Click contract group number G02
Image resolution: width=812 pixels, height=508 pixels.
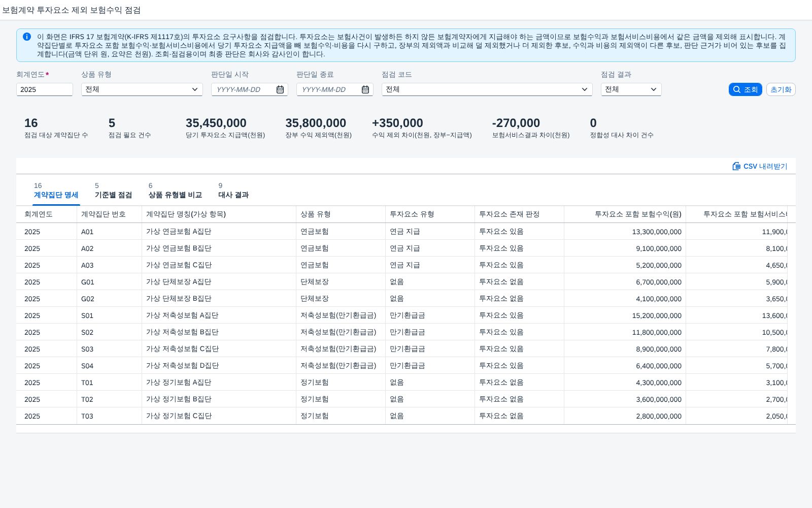[x=88, y=299]
